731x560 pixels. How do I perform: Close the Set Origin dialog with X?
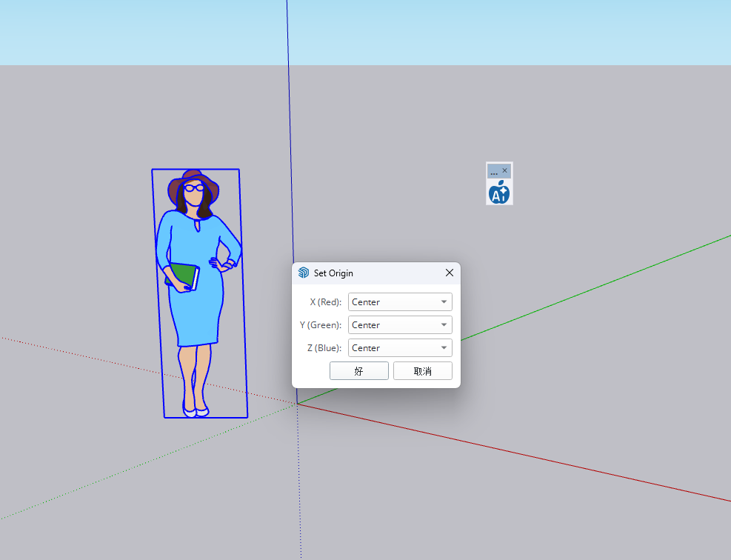tap(449, 273)
